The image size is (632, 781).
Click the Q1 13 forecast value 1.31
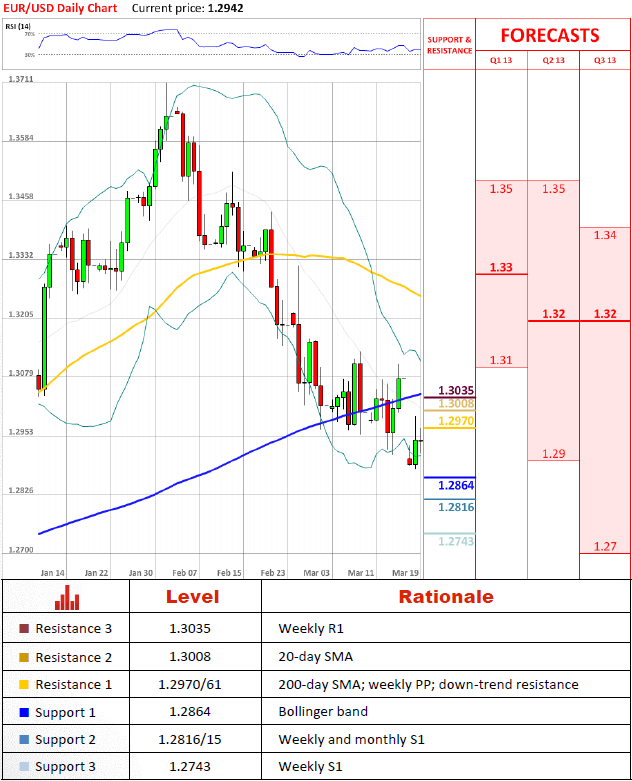point(501,360)
